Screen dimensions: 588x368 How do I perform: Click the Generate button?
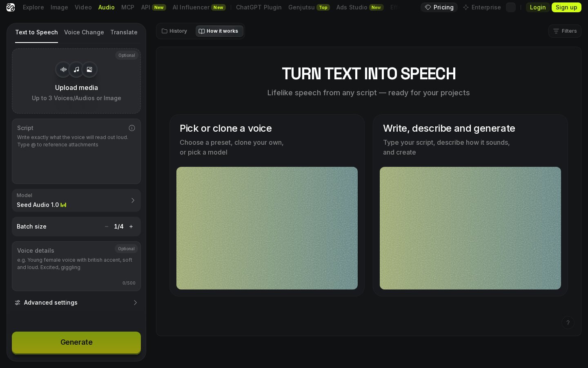tap(76, 342)
